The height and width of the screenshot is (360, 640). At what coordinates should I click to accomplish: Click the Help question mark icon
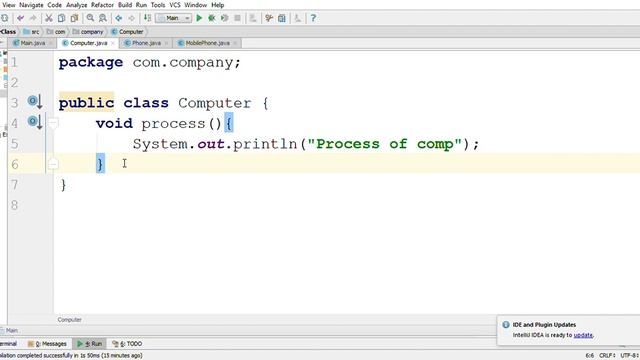[x=313, y=18]
